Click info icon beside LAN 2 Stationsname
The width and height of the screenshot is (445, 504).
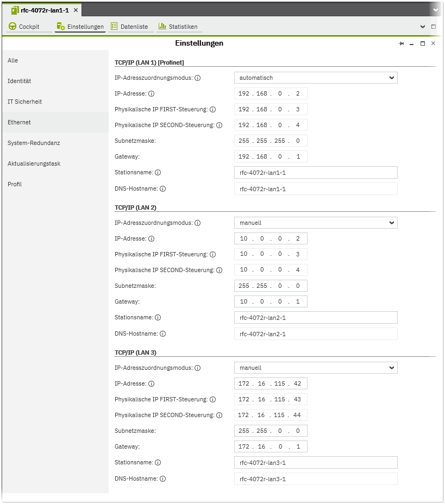(x=158, y=318)
